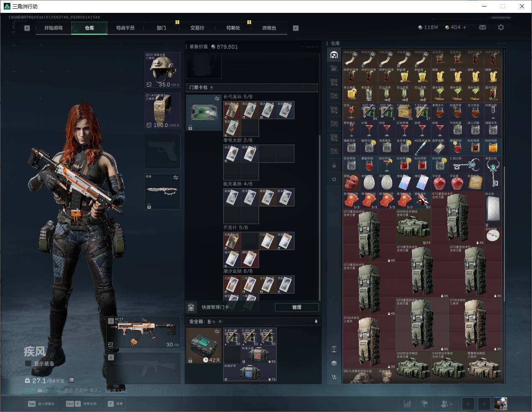Click the 申请入队 link in chat
The height and width of the screenshot is (412, 532).
coord(116,390)
